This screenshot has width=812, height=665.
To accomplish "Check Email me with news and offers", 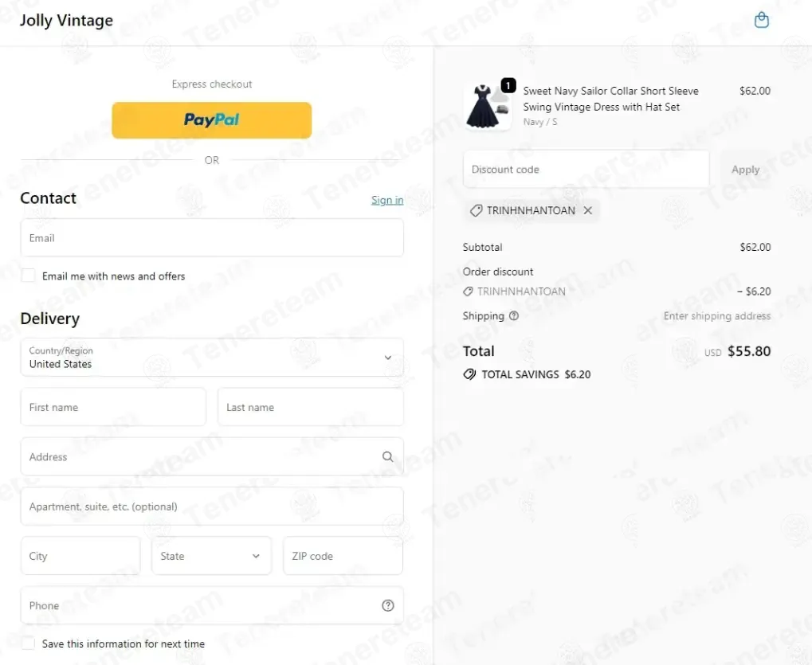I will pos(29,276).
